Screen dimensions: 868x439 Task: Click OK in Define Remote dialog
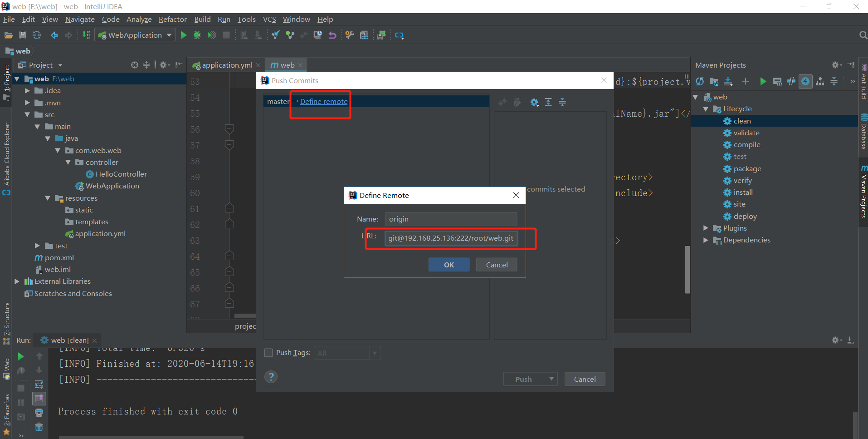(x=449, y=265)
